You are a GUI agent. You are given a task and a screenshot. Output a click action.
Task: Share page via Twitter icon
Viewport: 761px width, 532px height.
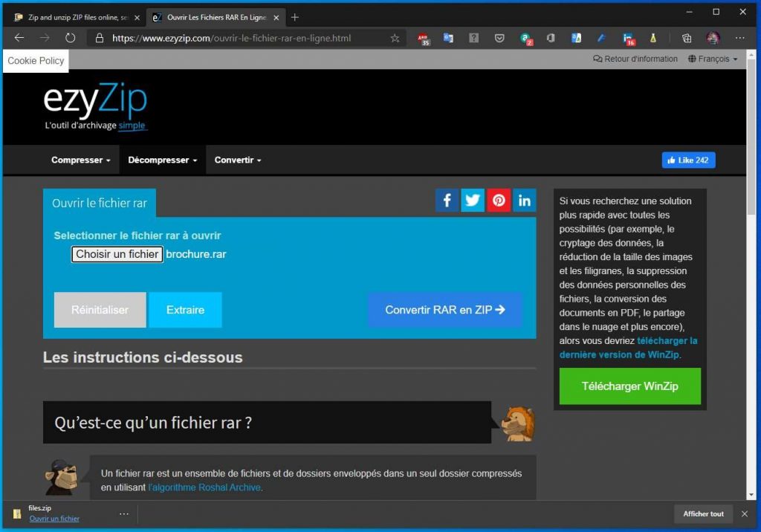pyautogui.click(x=473, y=201)
